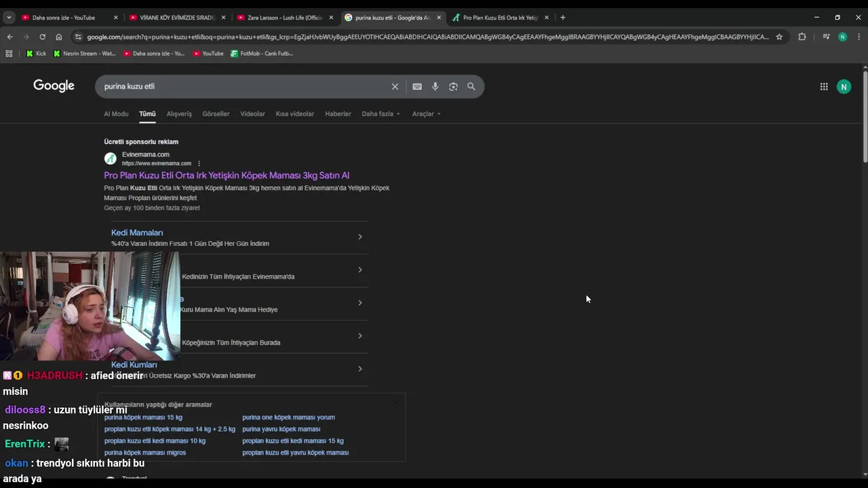Start voice search with microphone icon
This screenshot has width=868, height=488.
(x=435, y=87)
